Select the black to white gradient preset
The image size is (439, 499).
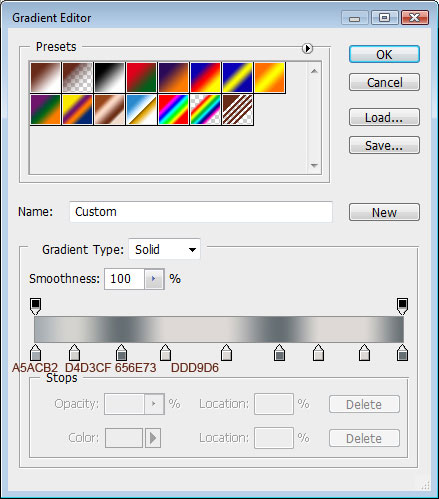click(x=109, y=78)
